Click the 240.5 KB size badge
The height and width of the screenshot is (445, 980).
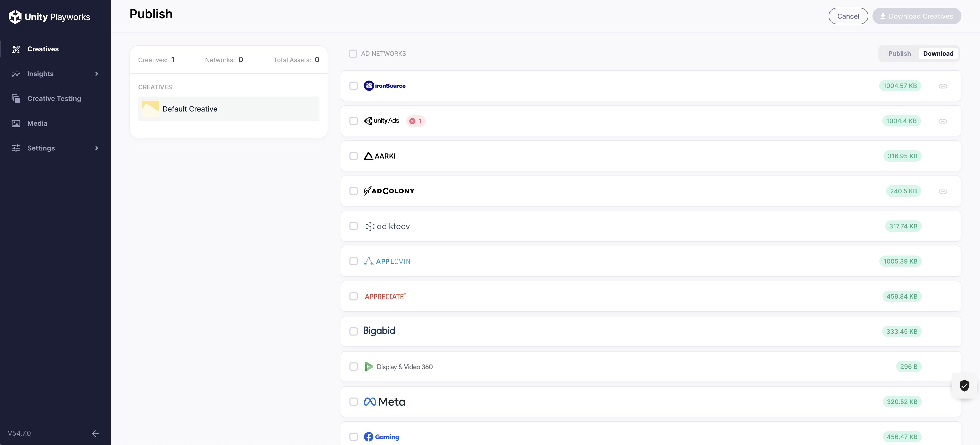pos(903,191)
